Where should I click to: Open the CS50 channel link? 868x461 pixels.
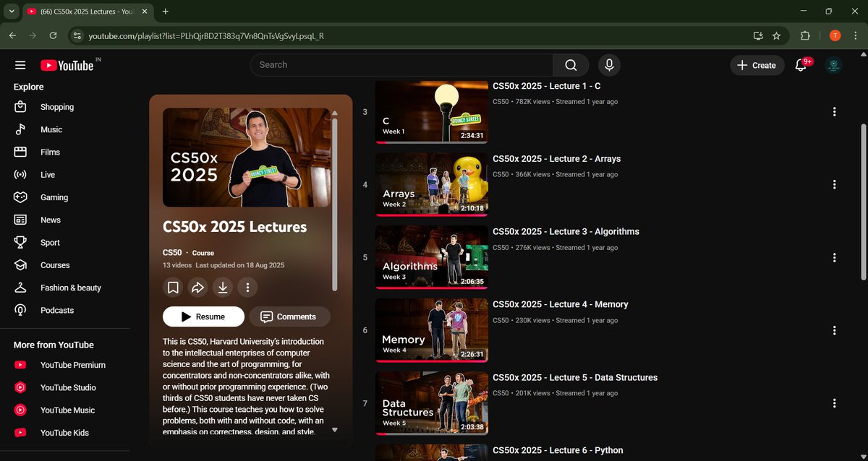coord(172,253)
